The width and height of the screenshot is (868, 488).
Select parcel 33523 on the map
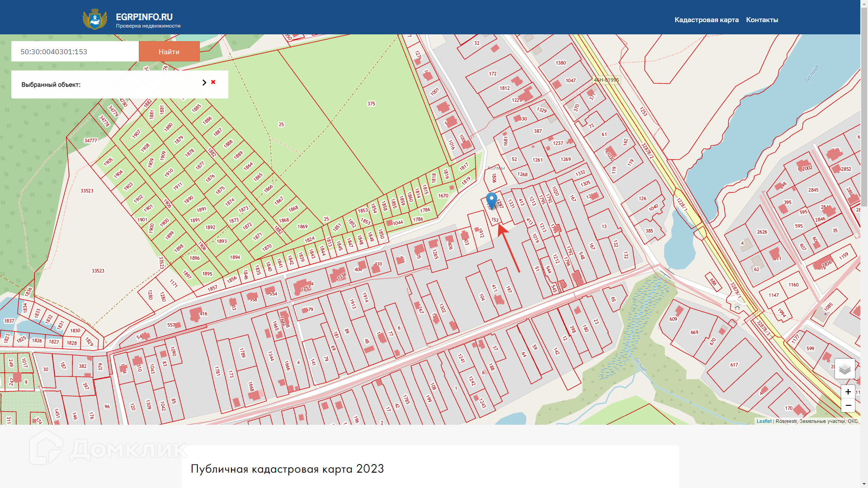click(87, 191)
